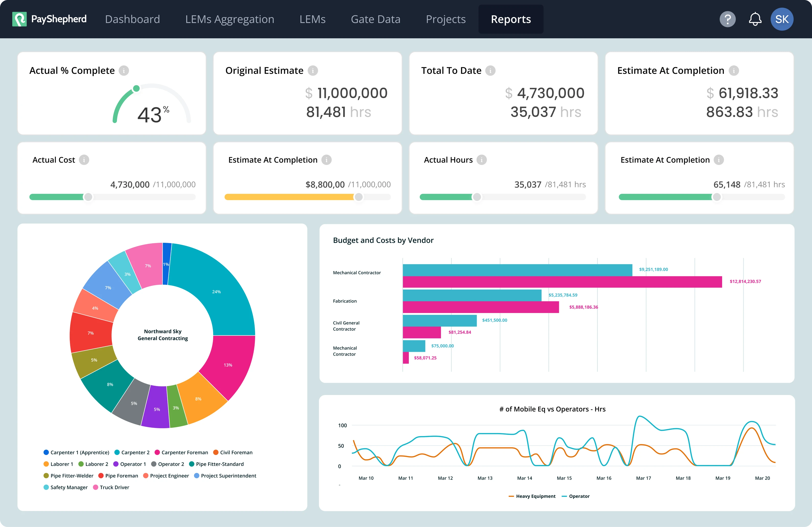Click the notifications bell icon
Viewport: 812px width, 527px height.
click(755, 19)
